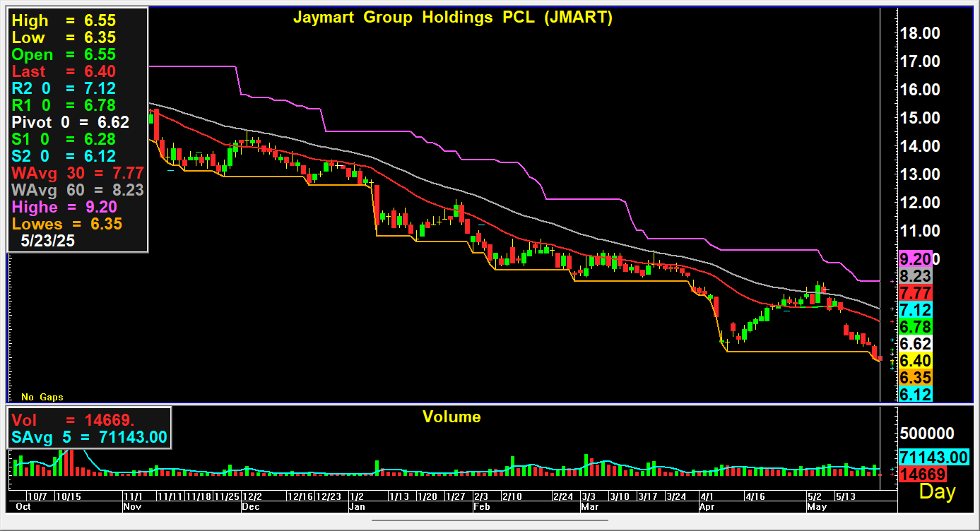This screenshot has width=980, height=531.
Task: Click the green 6.78 price tag on axis
Action: [916, 326]
